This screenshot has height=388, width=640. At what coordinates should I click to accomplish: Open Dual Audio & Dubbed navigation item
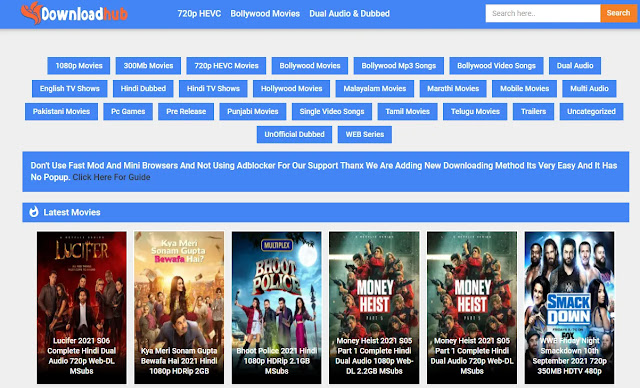(349, 13)
